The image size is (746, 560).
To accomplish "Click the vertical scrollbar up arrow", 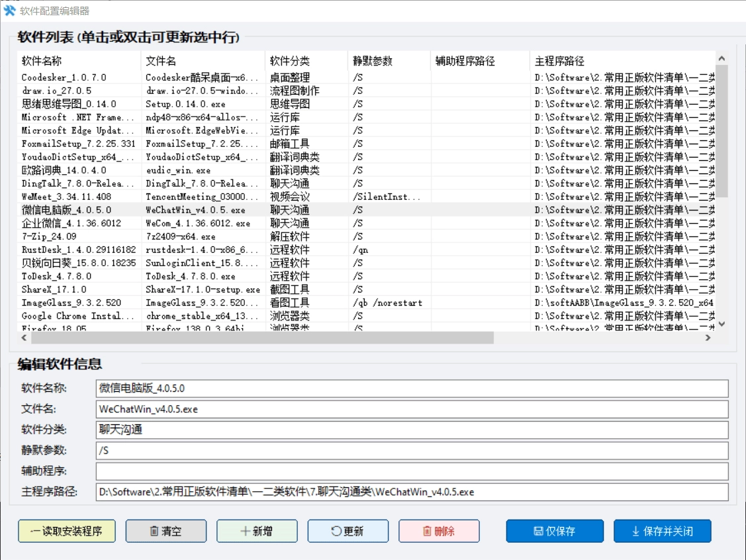I will [x=722, y=58].
